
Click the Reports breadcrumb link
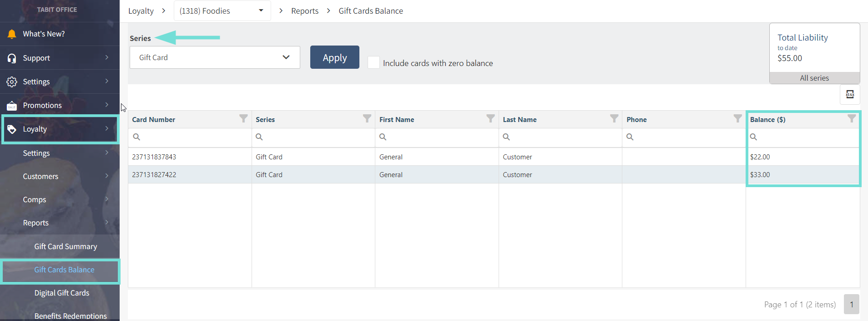(x=304, y=11)
